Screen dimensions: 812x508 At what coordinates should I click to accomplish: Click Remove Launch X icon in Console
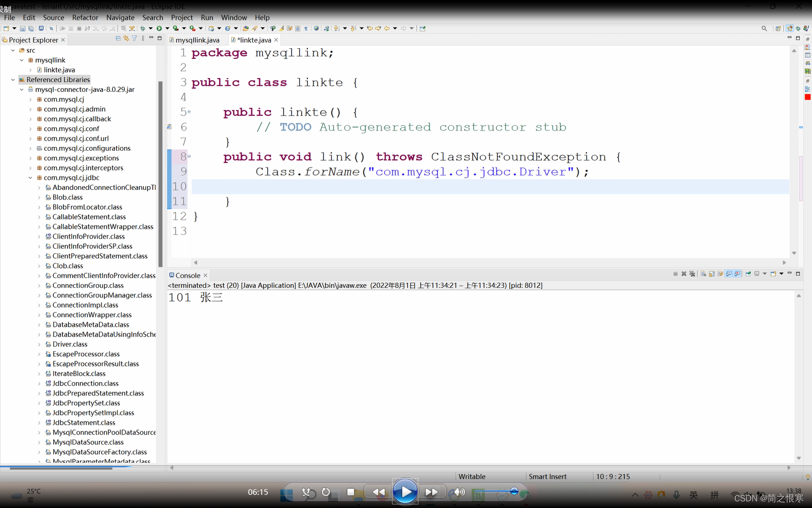pos(684,274)
